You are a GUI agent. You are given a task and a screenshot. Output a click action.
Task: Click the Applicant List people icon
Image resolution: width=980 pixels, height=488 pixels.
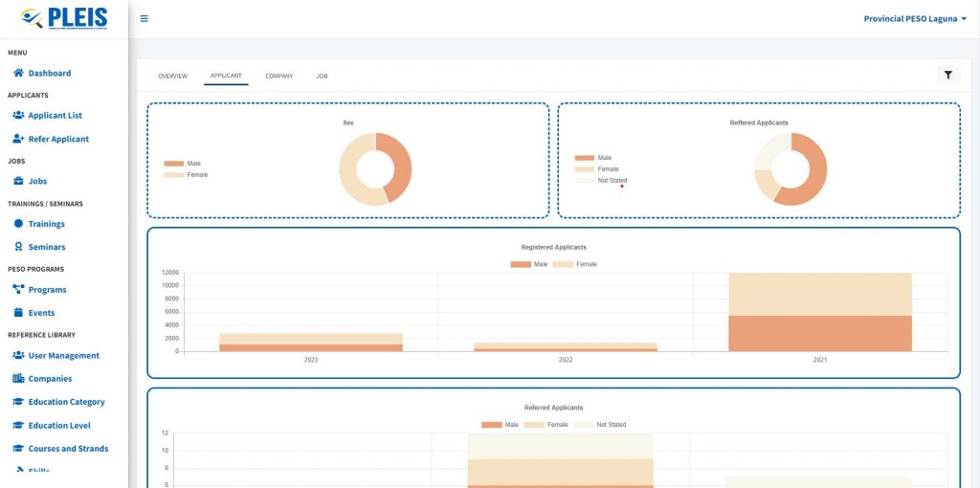tap(18, 115)
